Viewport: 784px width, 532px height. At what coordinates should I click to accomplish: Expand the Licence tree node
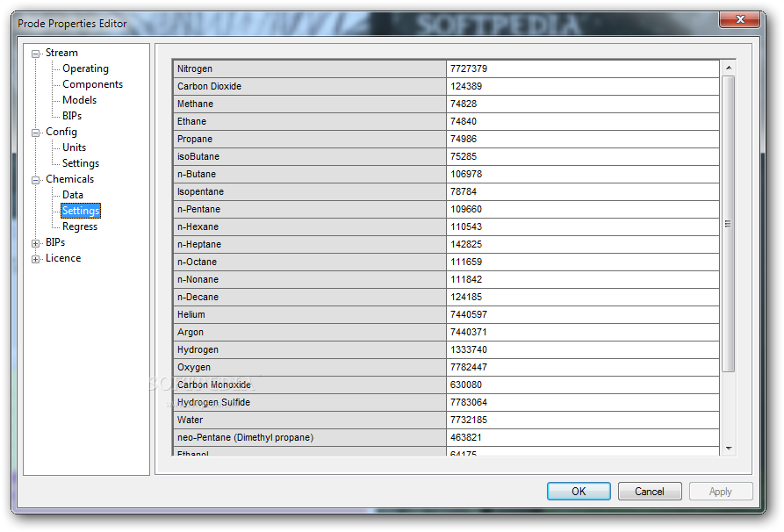pos(35,259)
